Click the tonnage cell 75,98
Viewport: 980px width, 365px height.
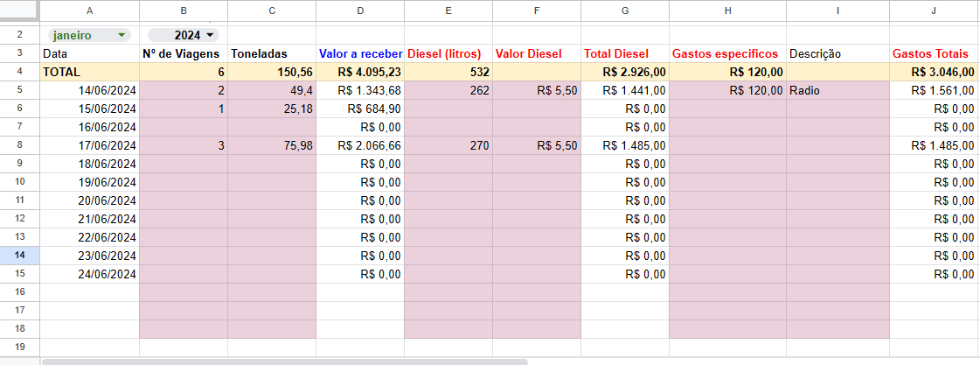tap(272, 145)
